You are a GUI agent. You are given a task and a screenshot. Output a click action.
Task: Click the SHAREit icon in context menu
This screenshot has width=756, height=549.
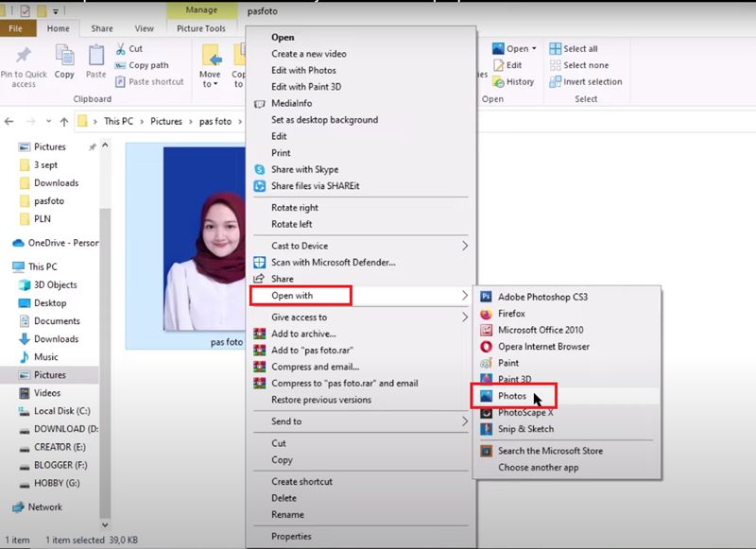tap(260, 186)
